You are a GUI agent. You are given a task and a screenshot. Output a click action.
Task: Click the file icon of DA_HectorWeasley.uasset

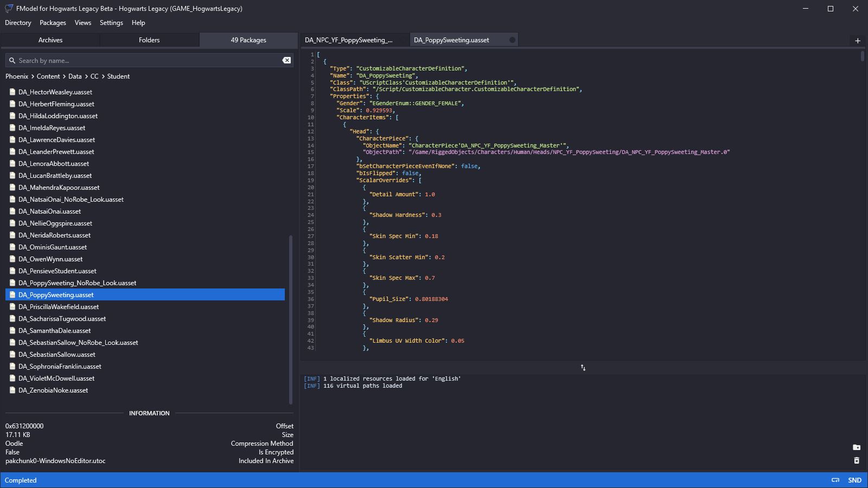click(12, 92)
